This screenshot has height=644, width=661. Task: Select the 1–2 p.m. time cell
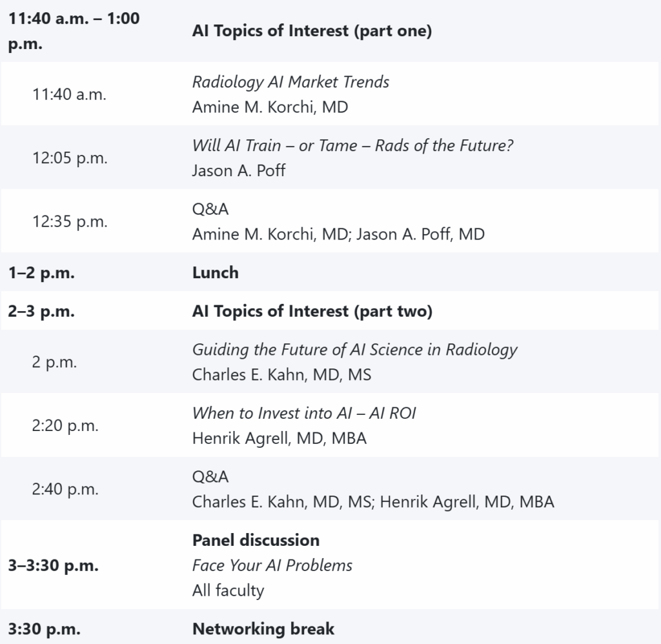point(41,272)
